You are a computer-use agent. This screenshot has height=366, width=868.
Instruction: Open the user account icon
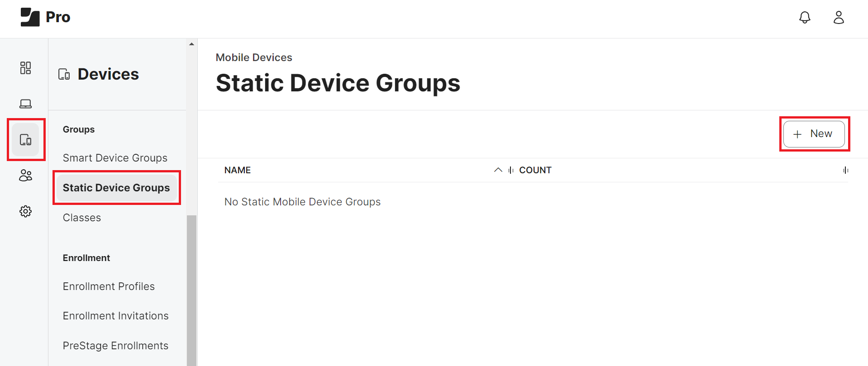839,18
